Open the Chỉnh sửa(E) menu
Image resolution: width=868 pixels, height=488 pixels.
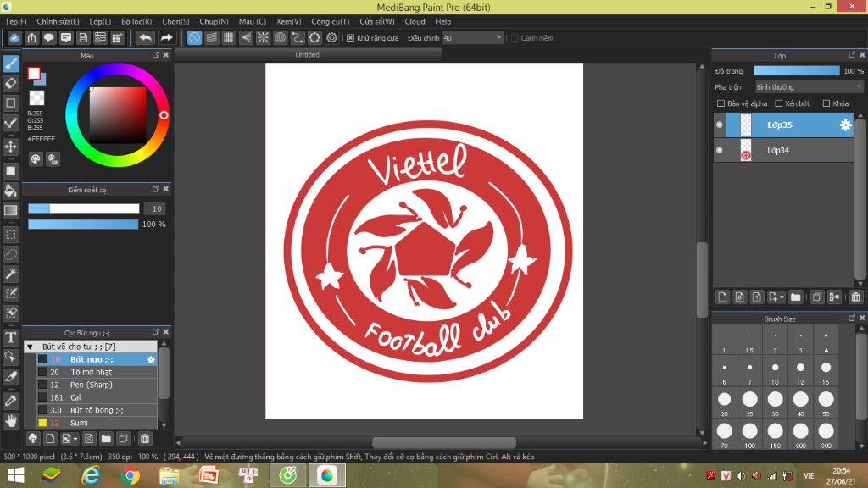click(58, 21)
